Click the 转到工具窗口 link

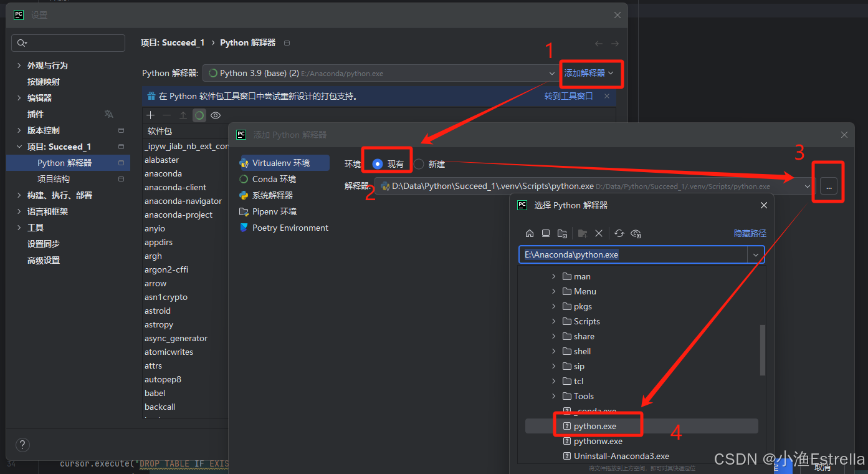(568, 96)
